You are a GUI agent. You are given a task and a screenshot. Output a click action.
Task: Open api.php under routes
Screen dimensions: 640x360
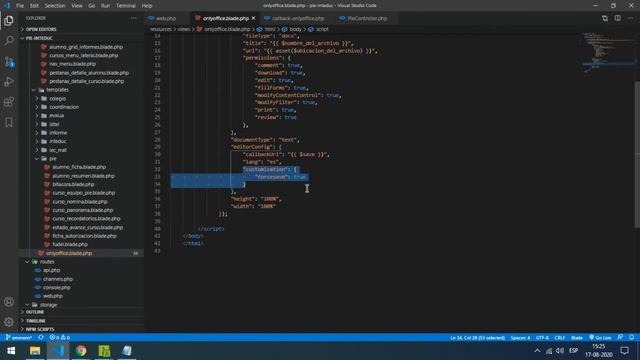[x=51, y=270]
